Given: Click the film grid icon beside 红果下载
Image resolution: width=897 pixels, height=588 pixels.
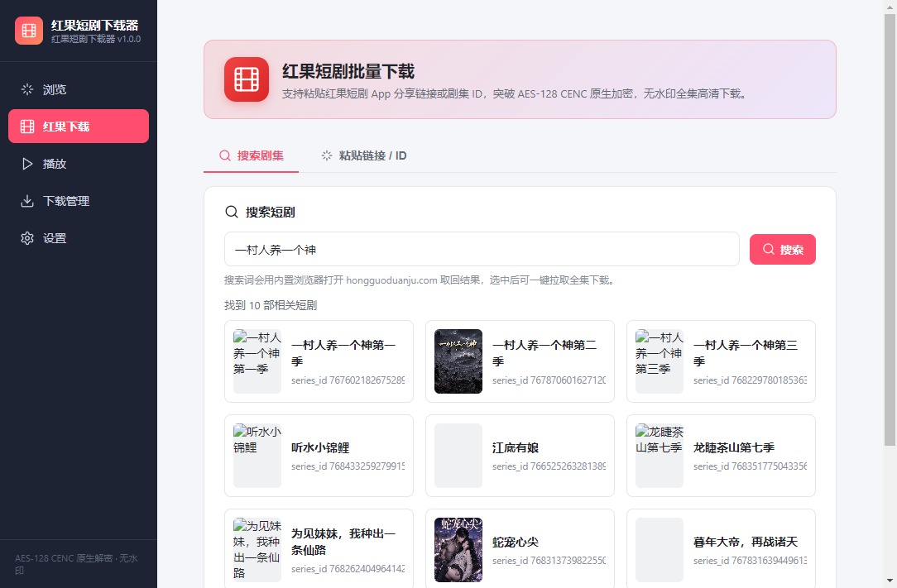Looking at the screenshot, I should (26, 127).
